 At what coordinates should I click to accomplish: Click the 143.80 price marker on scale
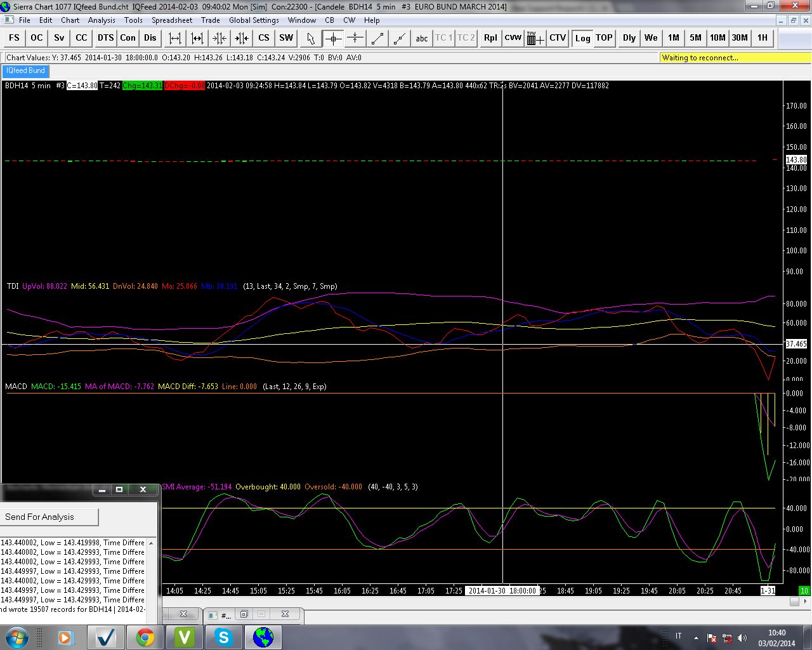(x=796, y=160)
